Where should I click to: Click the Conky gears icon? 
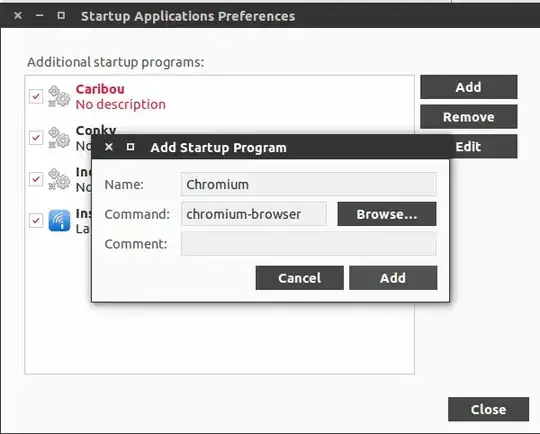click(x=59, y=138)
